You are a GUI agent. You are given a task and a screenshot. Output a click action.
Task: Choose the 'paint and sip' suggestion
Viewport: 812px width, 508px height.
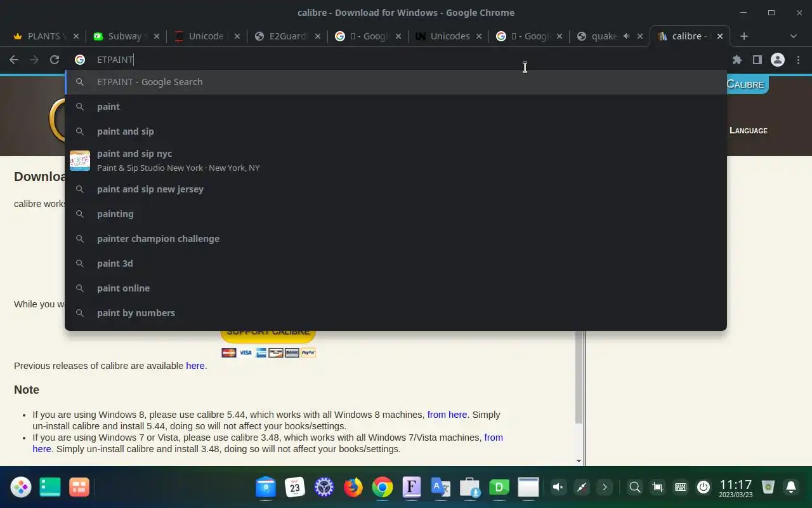coord(396,131)
